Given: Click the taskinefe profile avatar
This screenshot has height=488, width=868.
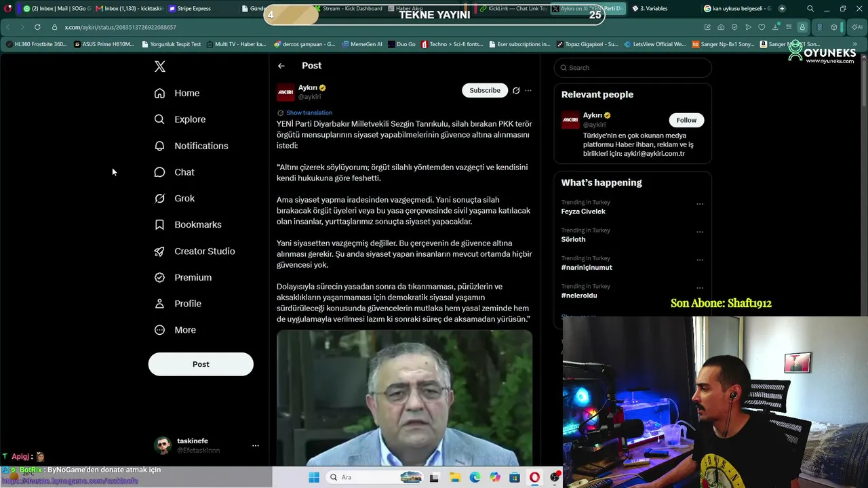Looking at the screenshot, I should 163,445.
